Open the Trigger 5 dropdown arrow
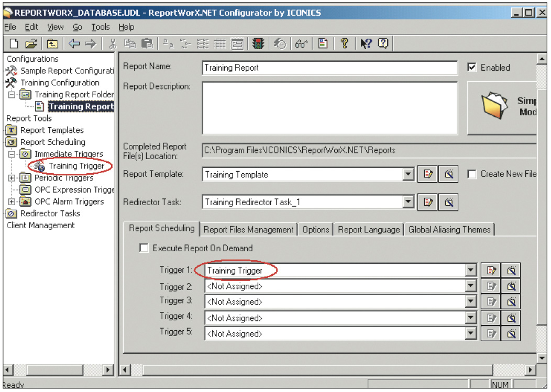Viewport: 551px width, 392px height. (470, 333)
